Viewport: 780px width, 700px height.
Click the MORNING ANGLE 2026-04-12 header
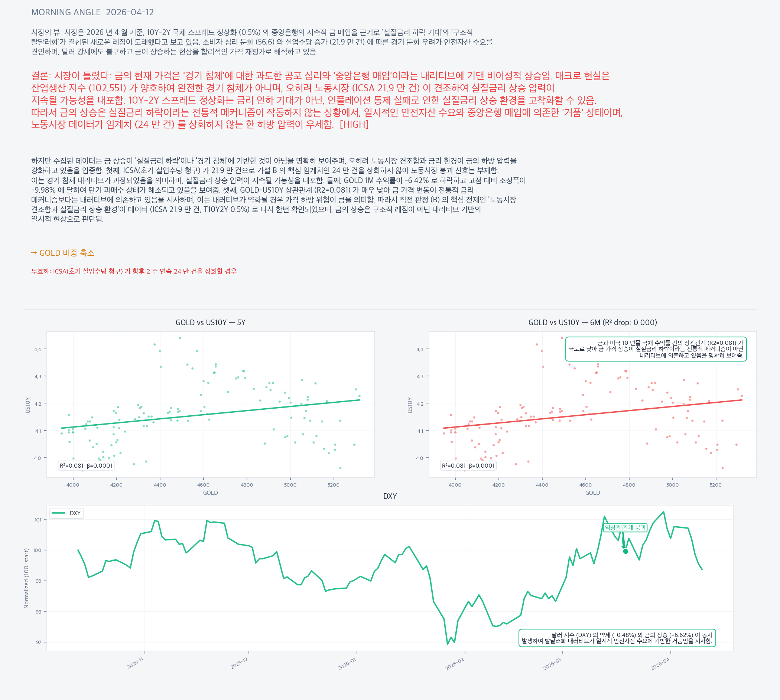tap(92, 12)
